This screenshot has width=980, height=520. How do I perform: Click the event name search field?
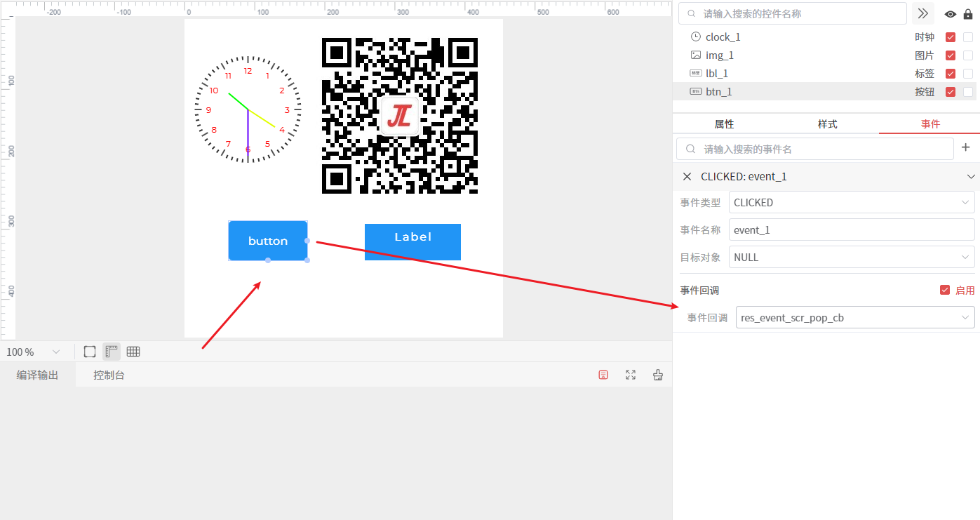click(815, 149)
